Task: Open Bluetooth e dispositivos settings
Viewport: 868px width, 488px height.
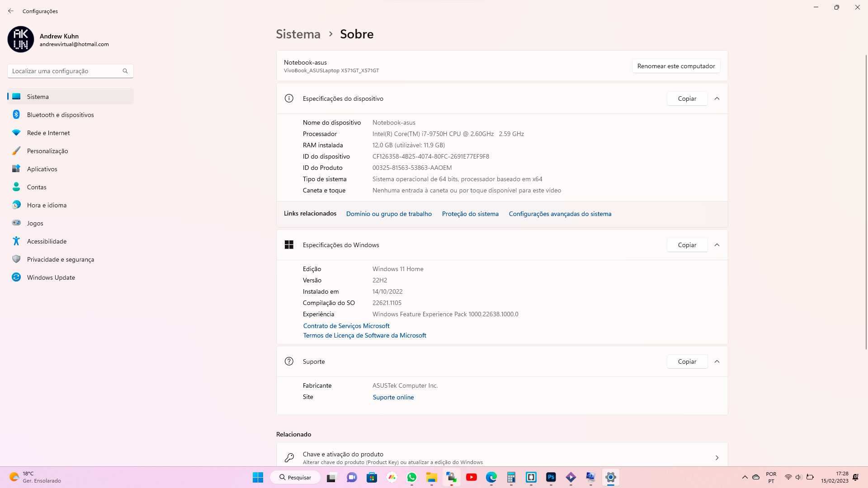Action: click(70, 115)
